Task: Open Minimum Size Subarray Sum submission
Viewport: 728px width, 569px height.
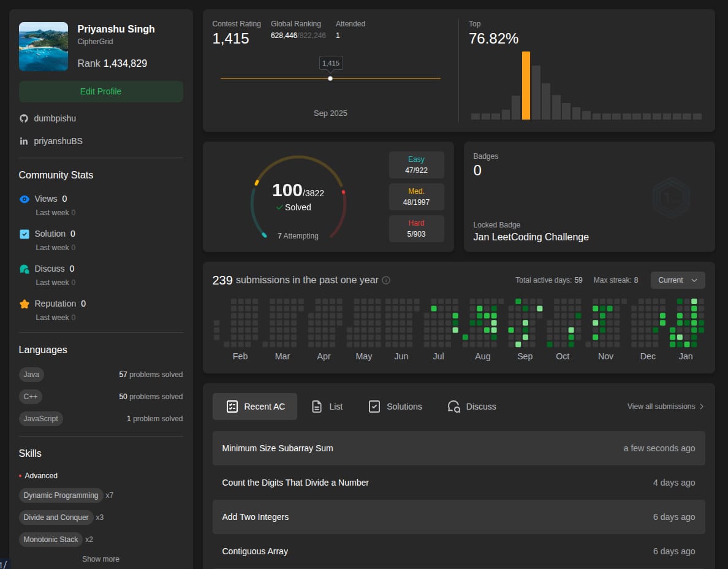Action: (x=459, y=448)
